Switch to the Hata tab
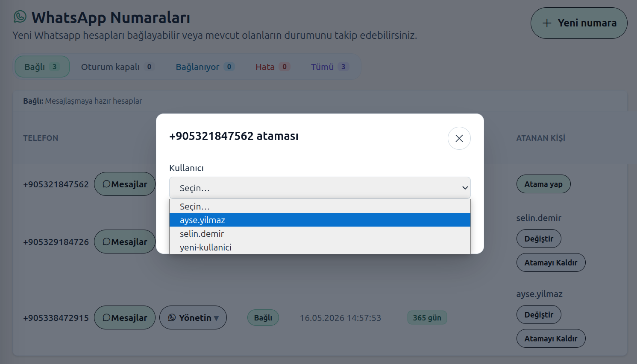 (273, 67)
